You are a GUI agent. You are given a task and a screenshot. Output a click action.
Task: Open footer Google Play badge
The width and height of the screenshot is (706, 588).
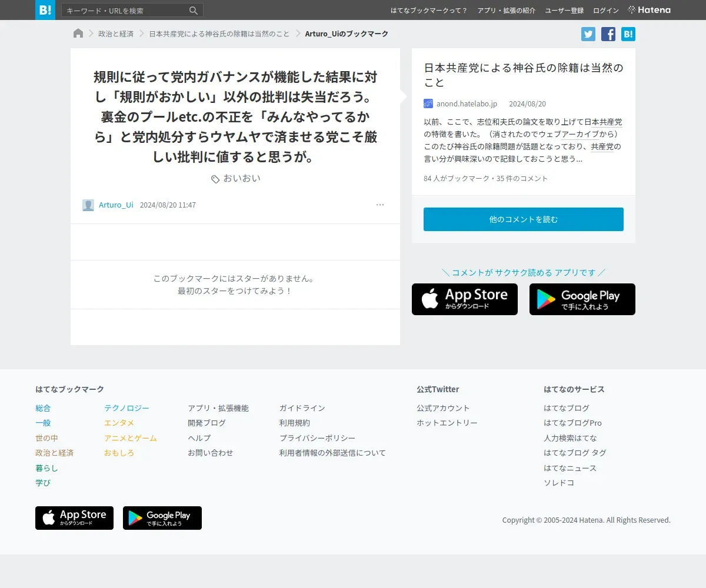click(162, 518)
